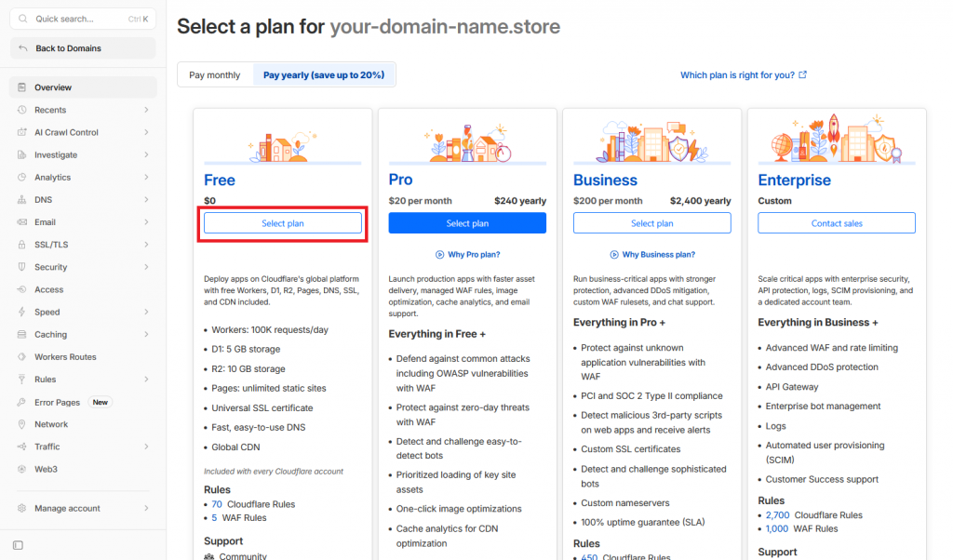Screen dimensions: 953x560
Task: Click the DNS sidebar icon
Action: (22, 200)
